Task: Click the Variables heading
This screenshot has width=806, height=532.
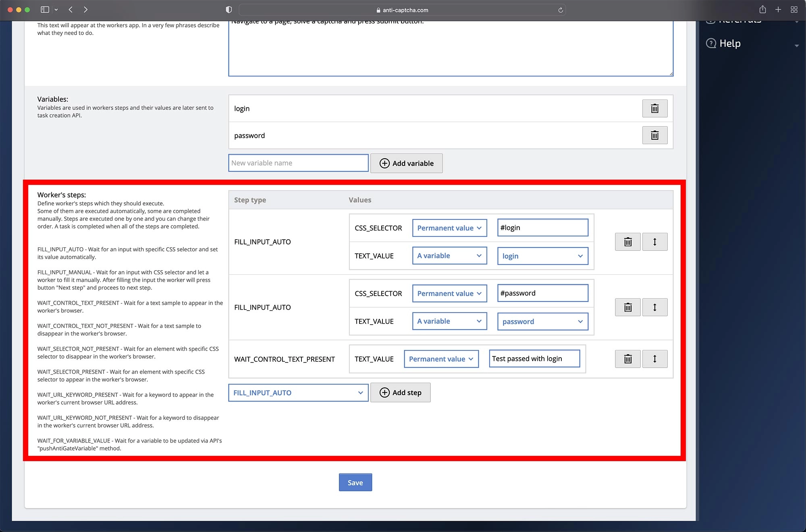Action: (53, 99)
